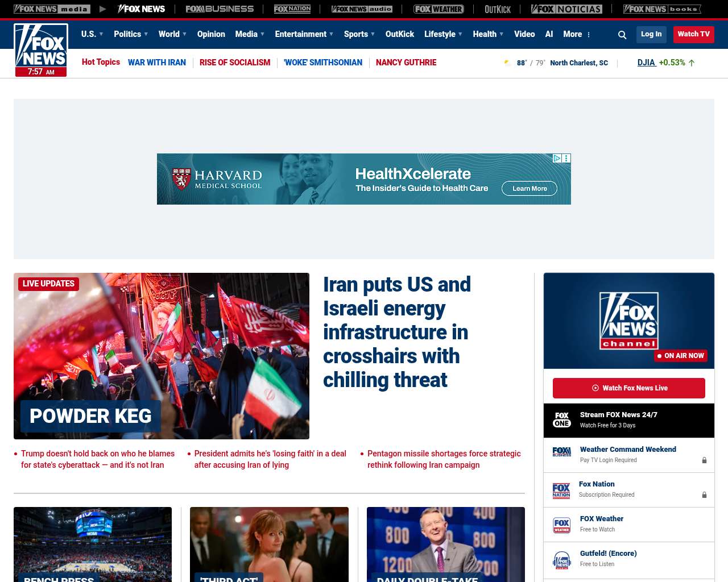728x582 pixels.
Task: Click the Log In button
Action: (x=651, y=34)
